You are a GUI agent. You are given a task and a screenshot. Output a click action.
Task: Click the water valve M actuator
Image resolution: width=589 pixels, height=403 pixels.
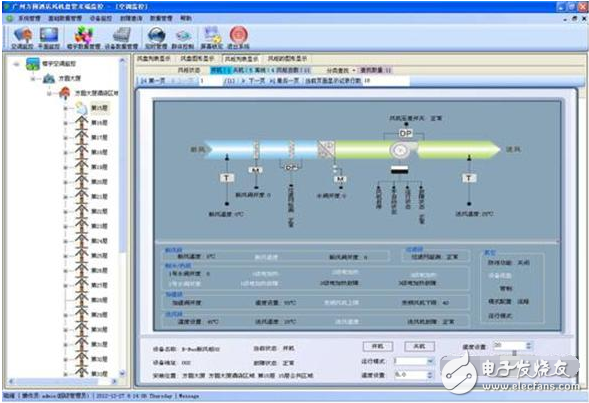coord(340,179)
